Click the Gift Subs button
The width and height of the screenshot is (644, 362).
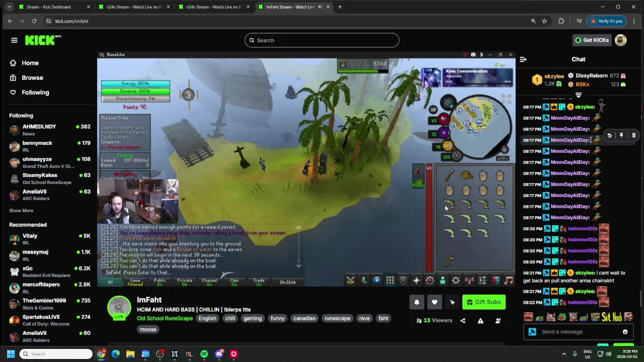point(484,302)
